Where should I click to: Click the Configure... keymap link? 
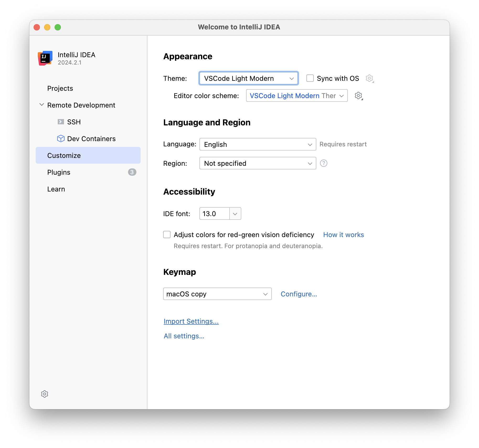coord(299,294)
